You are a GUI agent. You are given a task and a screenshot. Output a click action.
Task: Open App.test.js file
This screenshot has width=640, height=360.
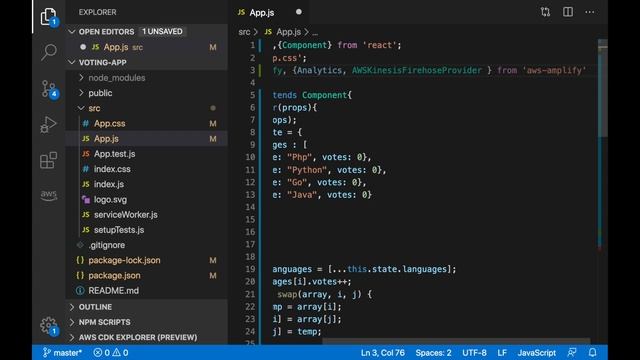coord(146,154)
